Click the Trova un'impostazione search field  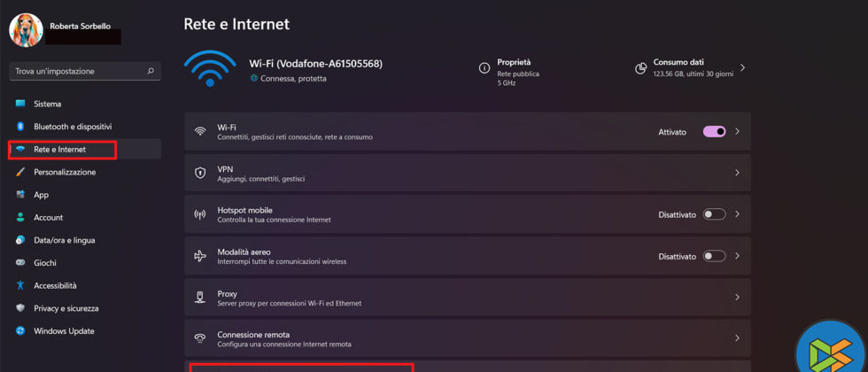click(x=78, y=71)
